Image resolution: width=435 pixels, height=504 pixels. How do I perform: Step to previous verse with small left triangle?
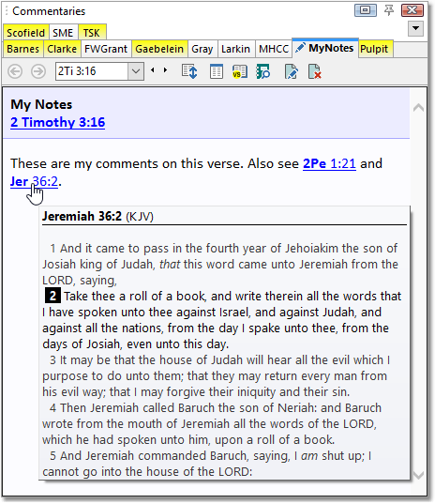tap(153, 70)
